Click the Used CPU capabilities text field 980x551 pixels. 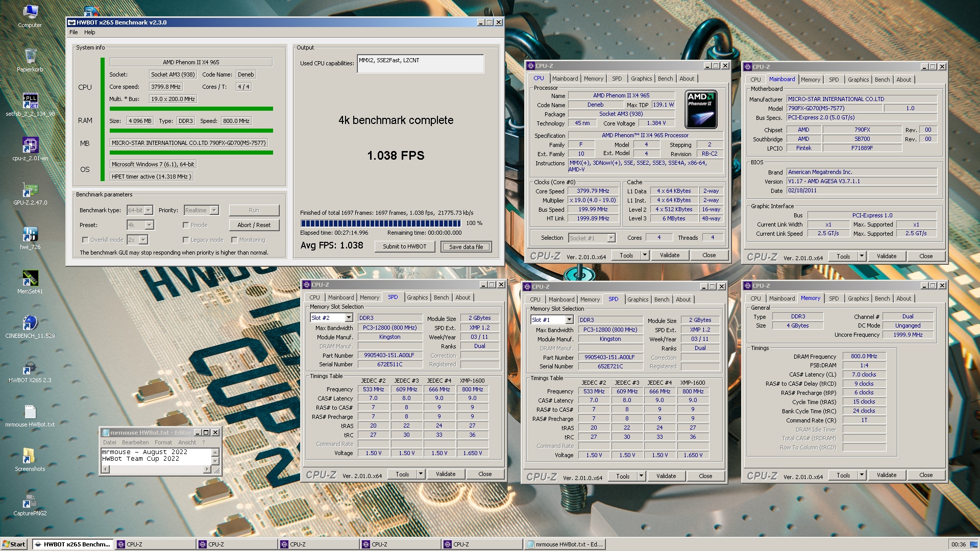pos(421,64)
